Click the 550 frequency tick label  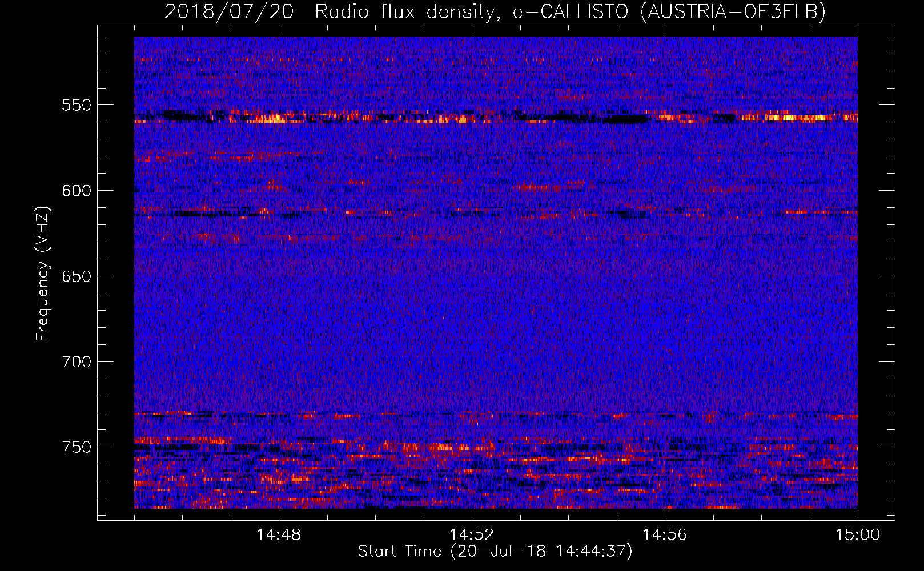[77, 105]
